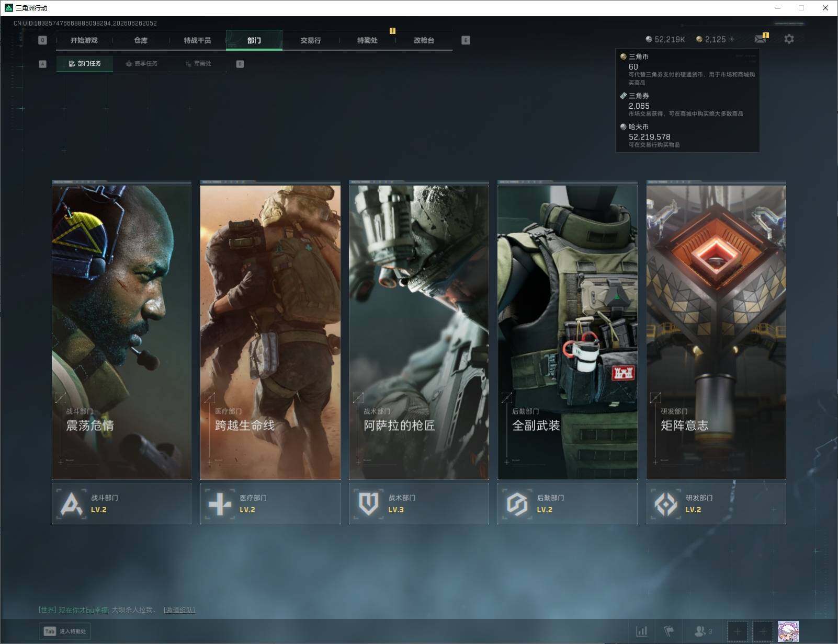Click the flag icon in bottom bar

click(669, 631)
